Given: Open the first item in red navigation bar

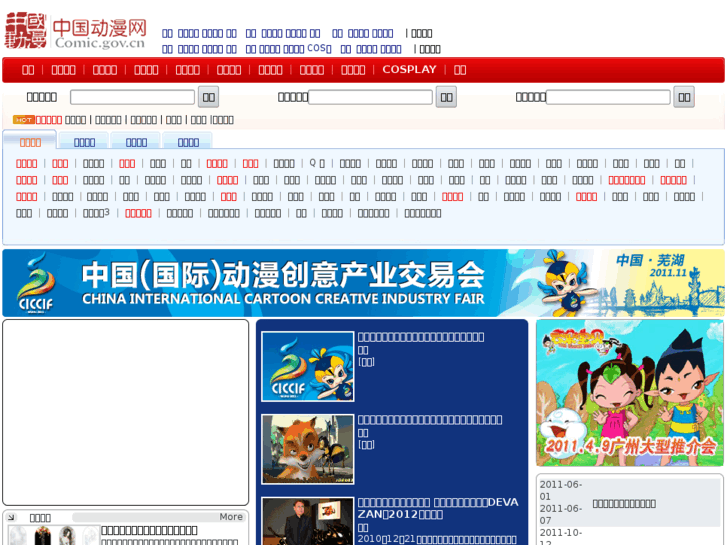Looking at the screenshot, I should point(28,70).
